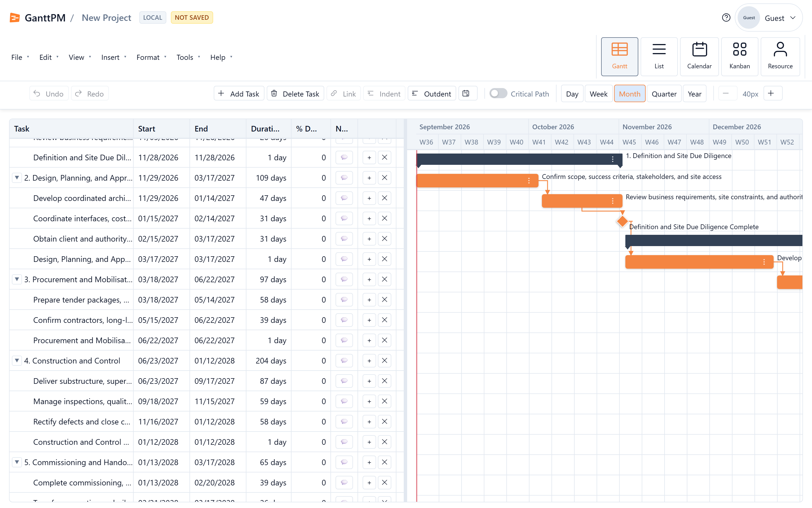Image resolution: width=812 pixels, height=508 pixels.
Task: Open notes for 3. Procurement and Mobilisat... row
Action: click(344, 279)
